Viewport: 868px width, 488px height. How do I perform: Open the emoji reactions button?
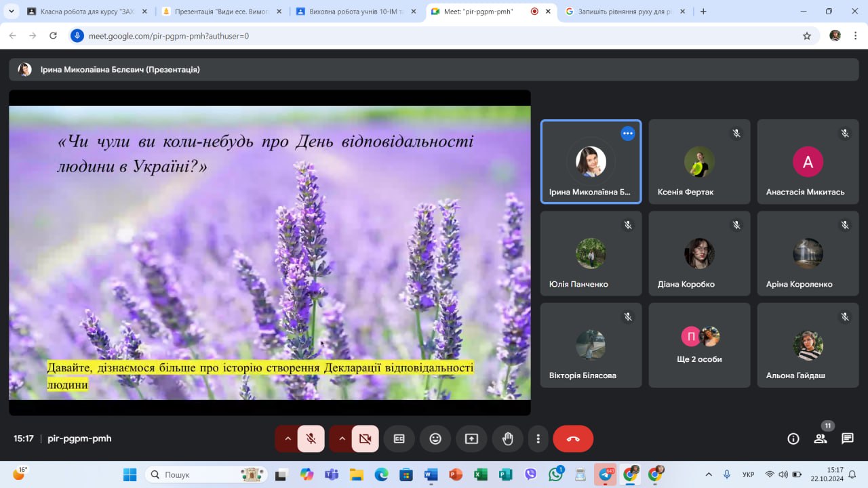(x=435, y=439)
